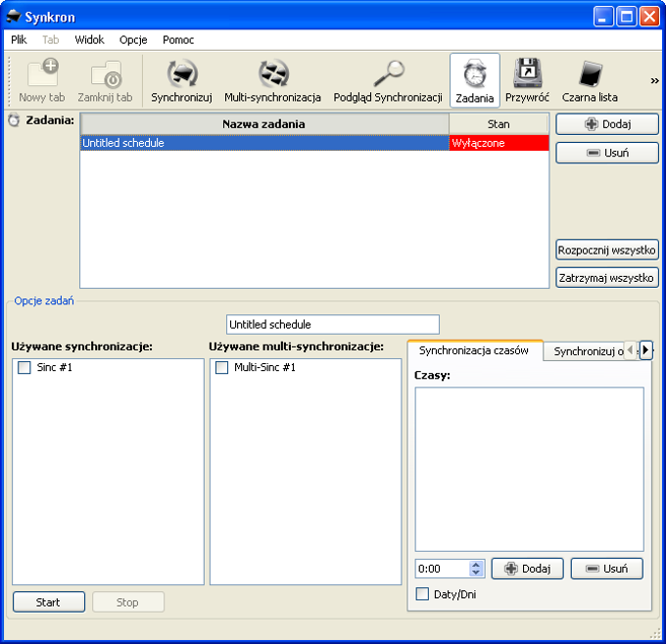666x644 pixels.
Task: Click inside the empty Czasy list box
Action: click(x=530, y=470)
